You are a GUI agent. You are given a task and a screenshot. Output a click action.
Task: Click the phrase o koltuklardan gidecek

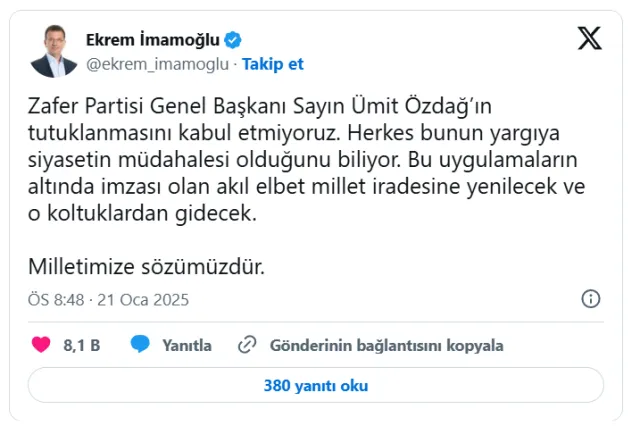point(142,213)
